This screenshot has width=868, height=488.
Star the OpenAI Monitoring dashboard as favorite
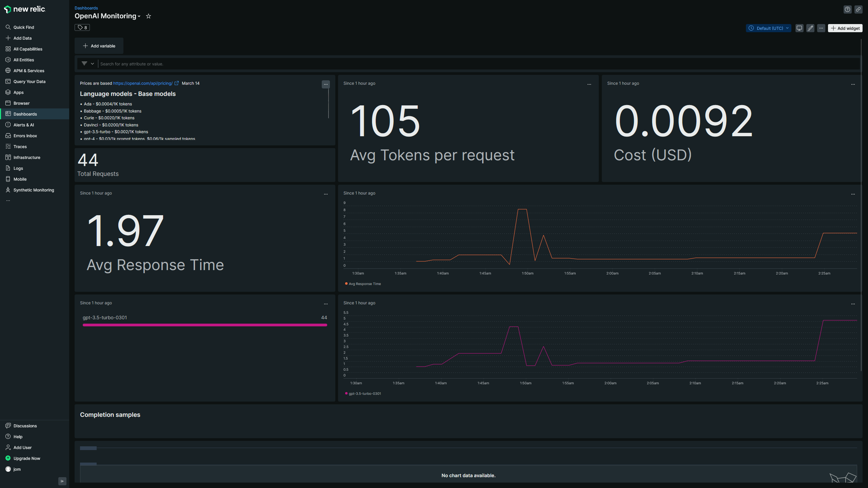148,16
